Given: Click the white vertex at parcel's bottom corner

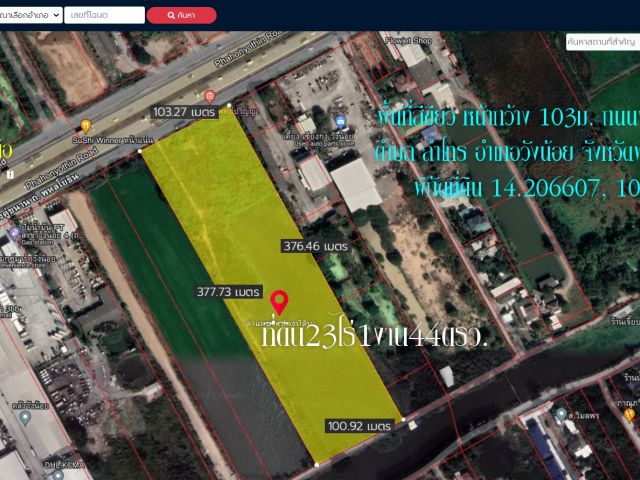Looking at the screenshot, I should [317, 465].
